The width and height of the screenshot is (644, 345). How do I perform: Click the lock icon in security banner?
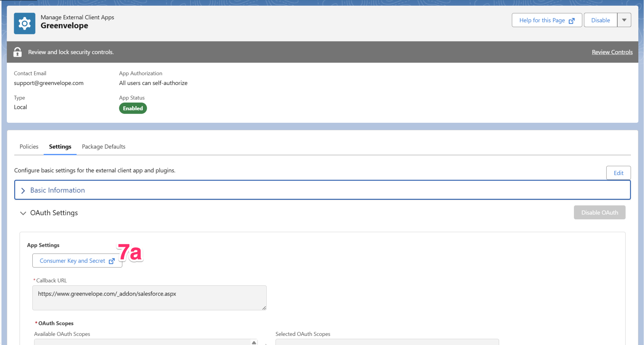[x=18, y=52]
